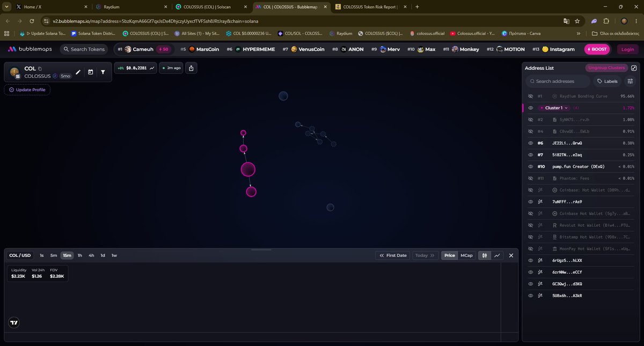Click the Search Tokens field
The height and width of the screenshot is (346, 644).
(x=84, y=49)
